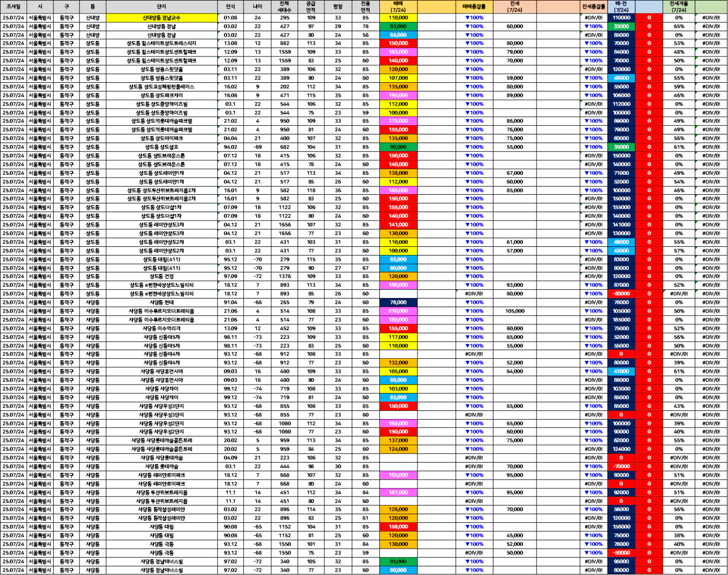The width and height of the screenshot is (728, 575).
Task: Select the orange 124,000 sale price cell
Action: tap(398, 449)
